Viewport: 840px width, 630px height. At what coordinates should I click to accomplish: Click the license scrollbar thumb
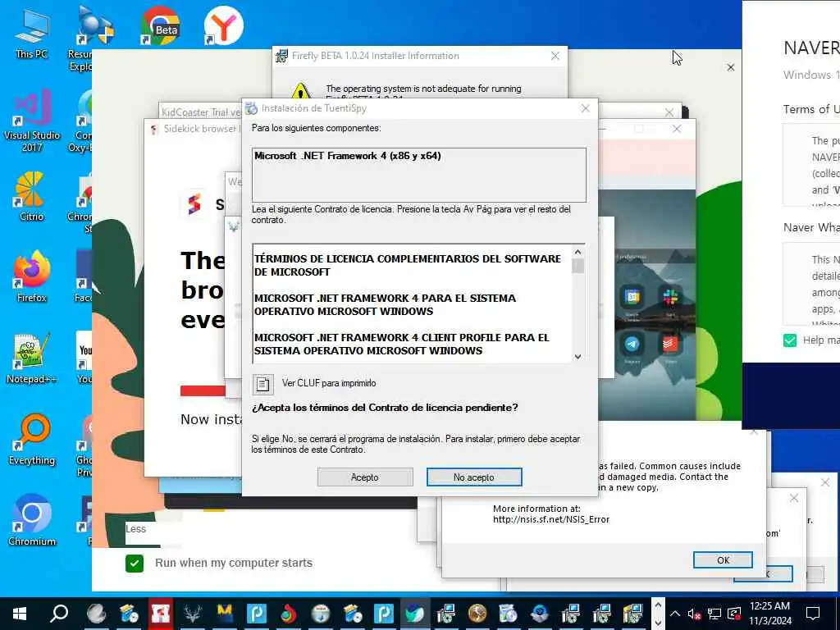point(577,267)
